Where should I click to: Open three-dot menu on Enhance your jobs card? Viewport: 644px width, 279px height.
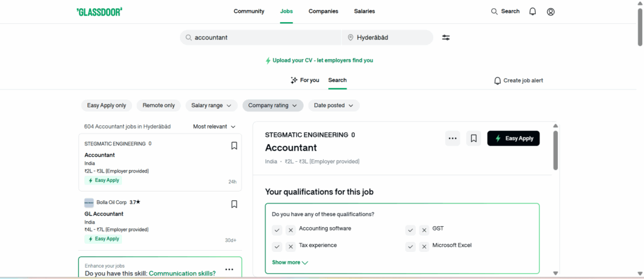(x=229, y=270)
